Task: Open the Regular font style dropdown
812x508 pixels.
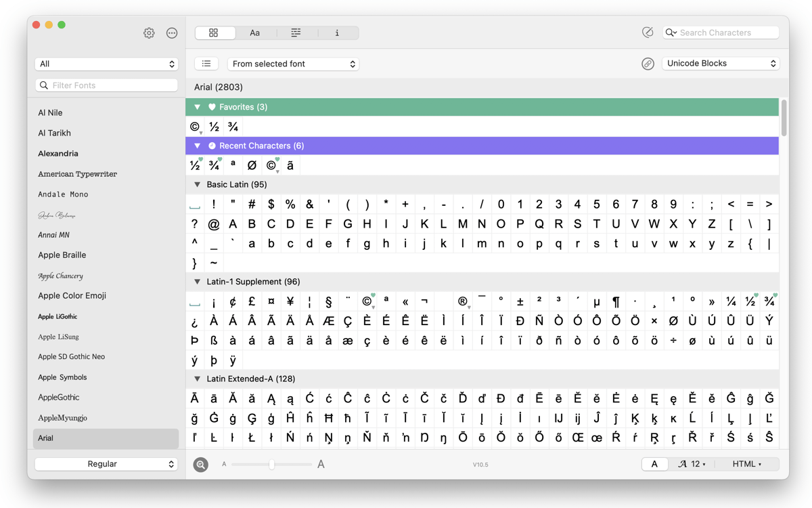Action: pyautogui.click(x=106, y=464)
